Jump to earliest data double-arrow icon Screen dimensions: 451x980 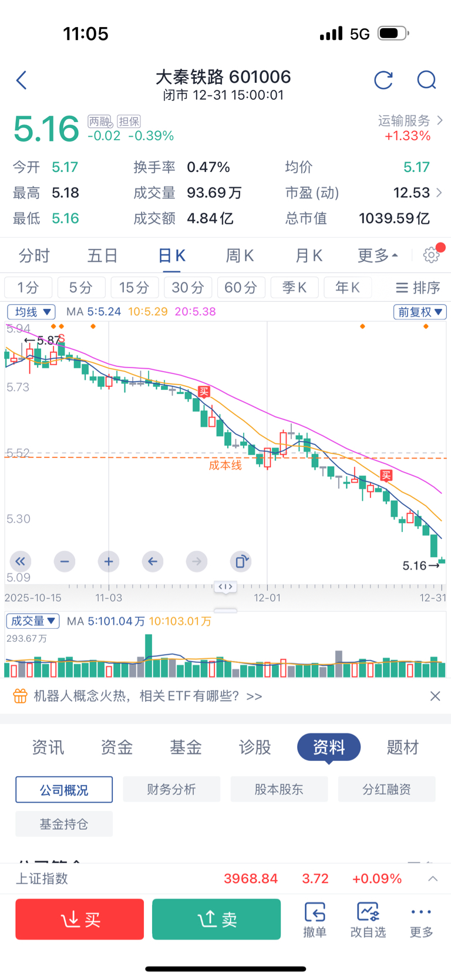pyautogui.click(x=21, y=561)
